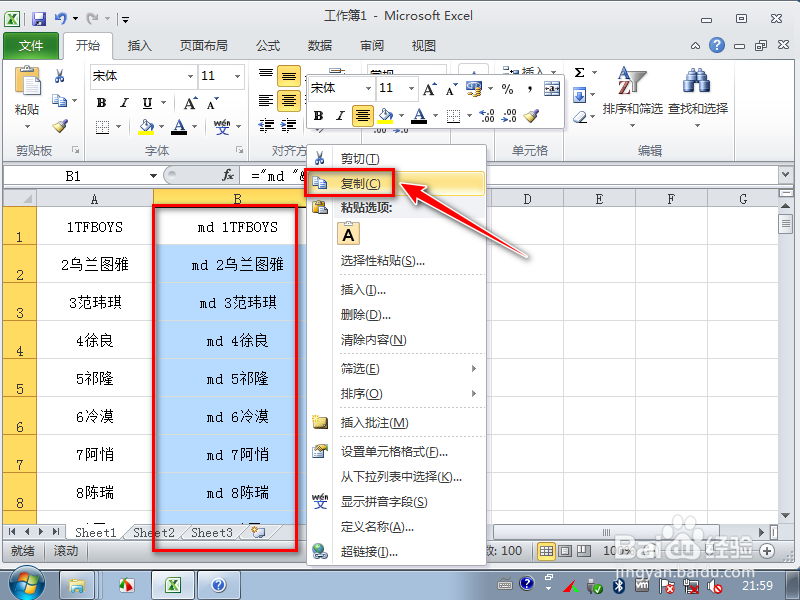Toggle Underline in ribbon font group
Viewport: 800px width, 600px height.
147,103
